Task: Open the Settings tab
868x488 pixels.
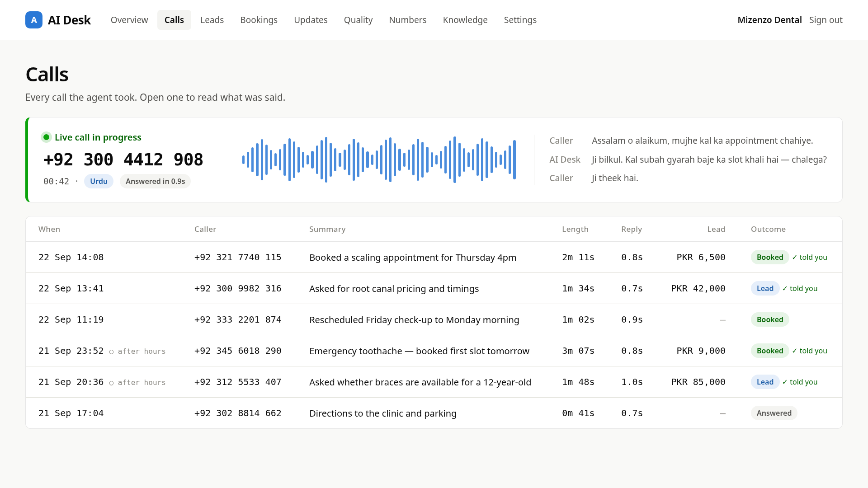Action: pyautogui.click(x=520, y=20)
